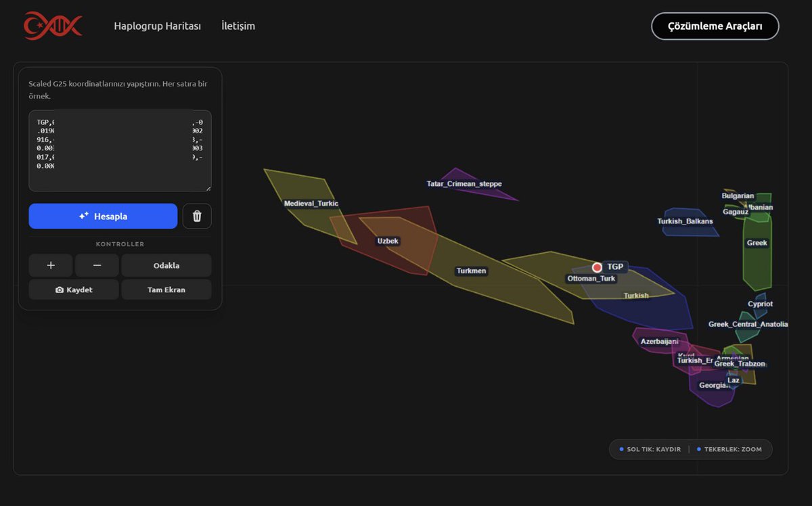Viewport: 812px width, 506px height.
Task: Clear input with the trash icon
Action: (197, 216)
